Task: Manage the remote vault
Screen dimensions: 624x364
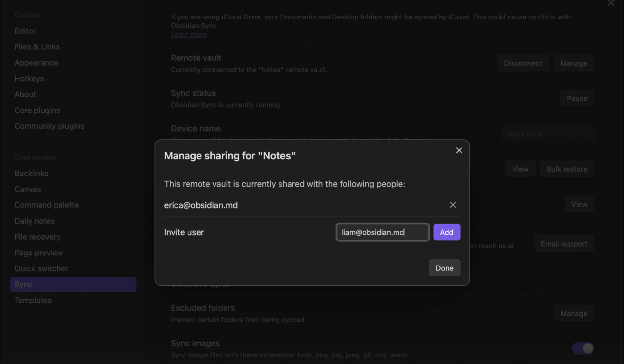Action: click(574, 63)
